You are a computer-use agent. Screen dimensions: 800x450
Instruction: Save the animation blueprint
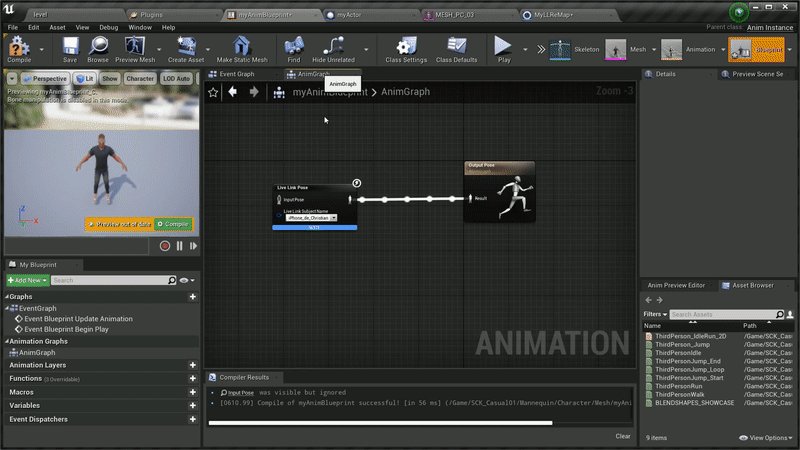(x=70, y=49)
